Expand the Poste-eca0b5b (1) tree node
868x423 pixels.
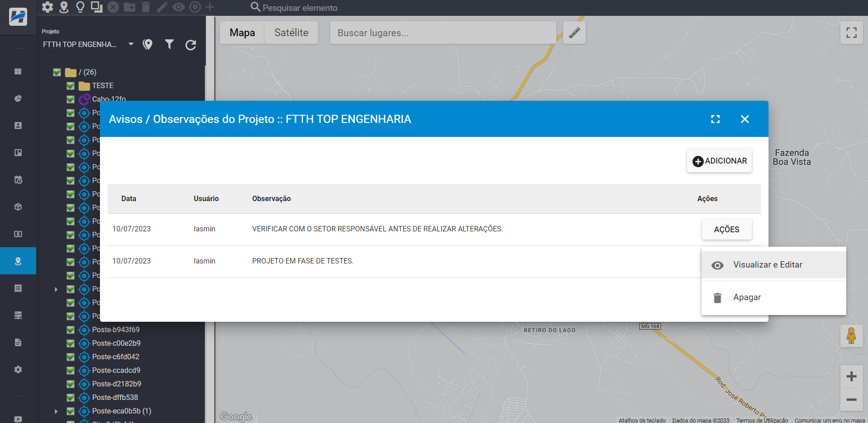click(56, 411)
